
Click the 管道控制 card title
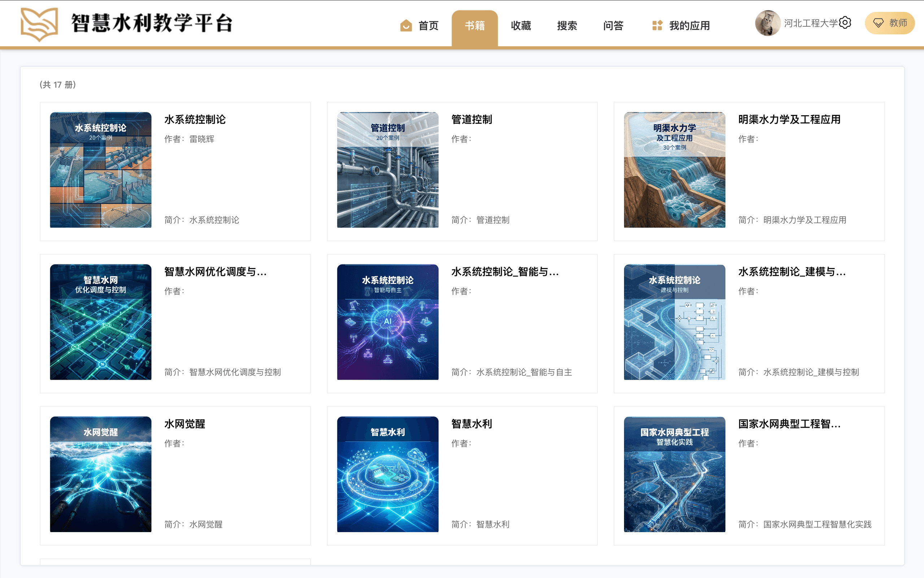471,119
